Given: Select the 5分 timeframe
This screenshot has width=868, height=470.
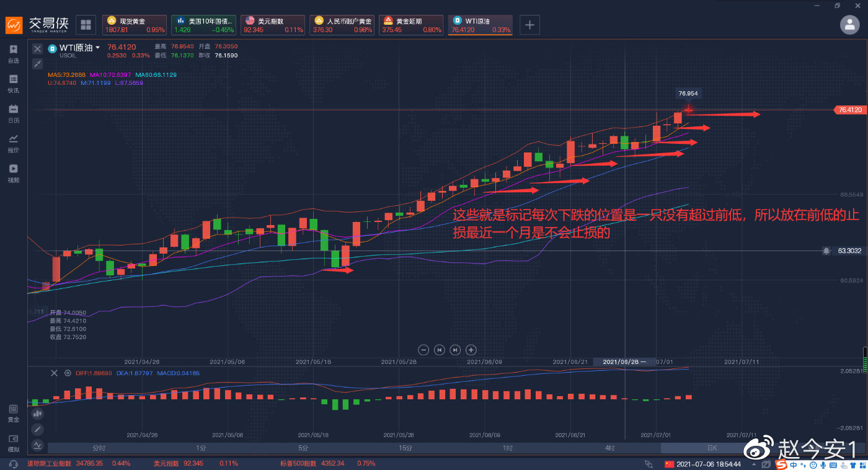Looking at the screenshot, I should click(303, 448).
